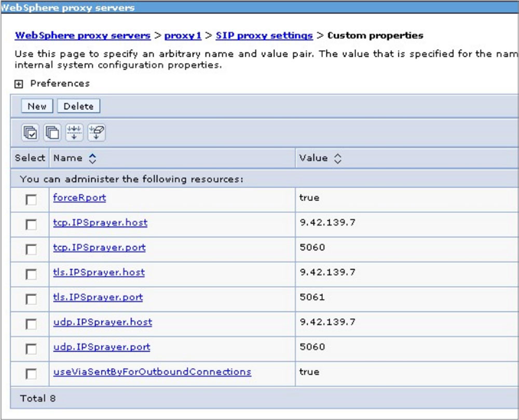Sort by the Name column arrows
This screenshot has width=519, height=420.
(x=93, y=158)
